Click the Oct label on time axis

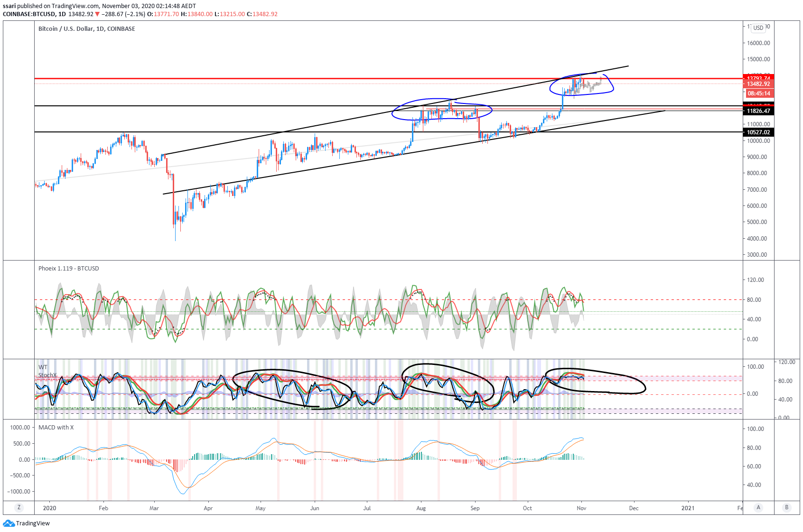(527, 508)
